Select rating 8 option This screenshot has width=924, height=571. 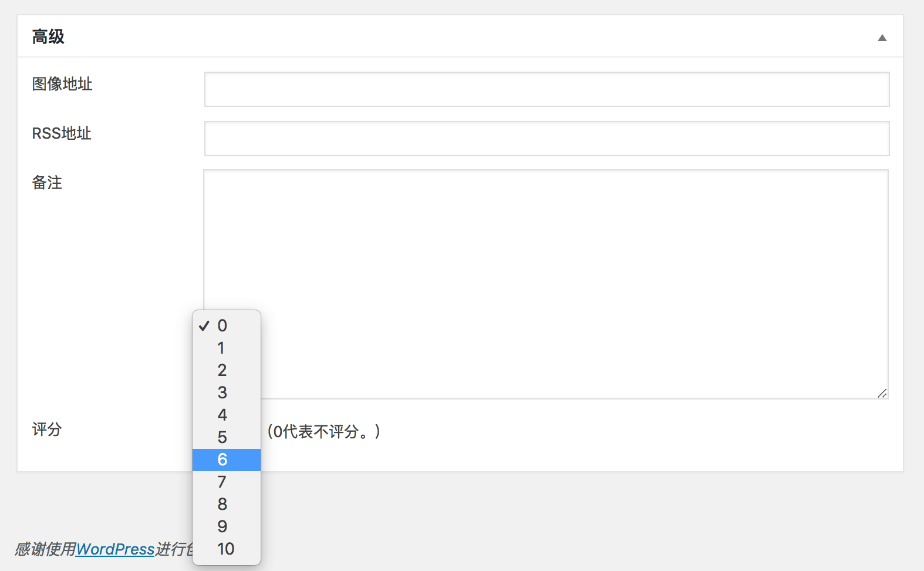(x=227, y=504)
